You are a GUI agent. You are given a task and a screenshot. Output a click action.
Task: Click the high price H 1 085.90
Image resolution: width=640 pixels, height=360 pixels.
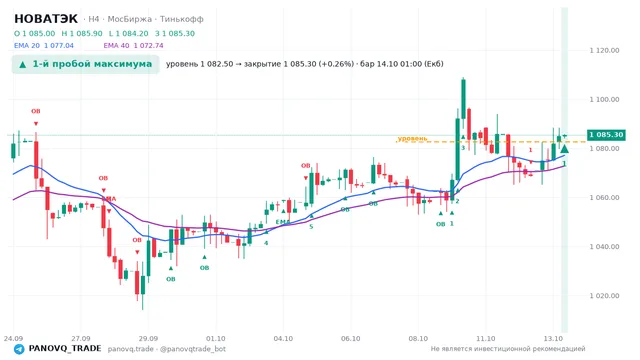(82, 33)
